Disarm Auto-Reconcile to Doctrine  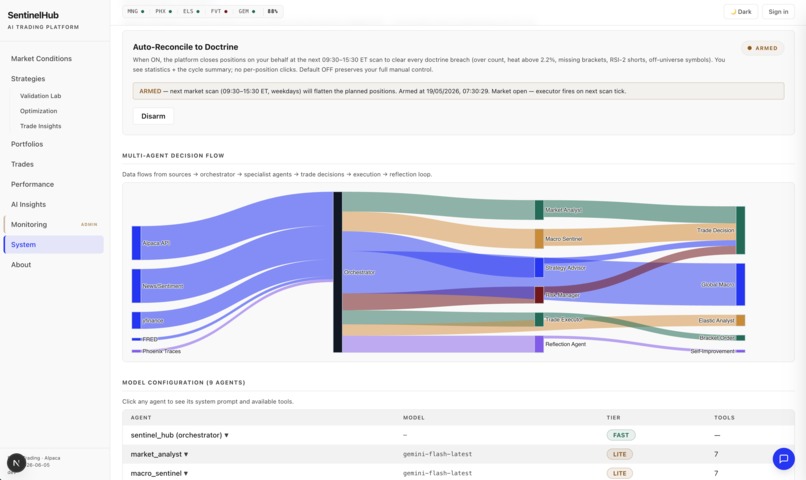click(x=153, y=116)
